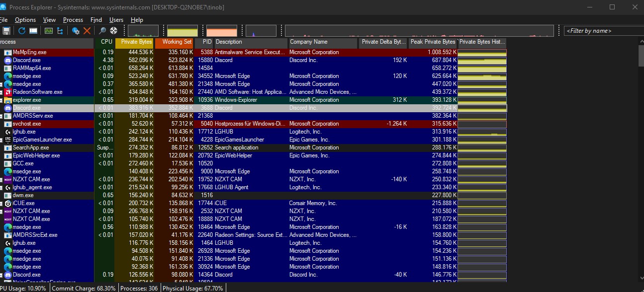Click the Edge icon of msedge PID 34552

tap(8, 76)
